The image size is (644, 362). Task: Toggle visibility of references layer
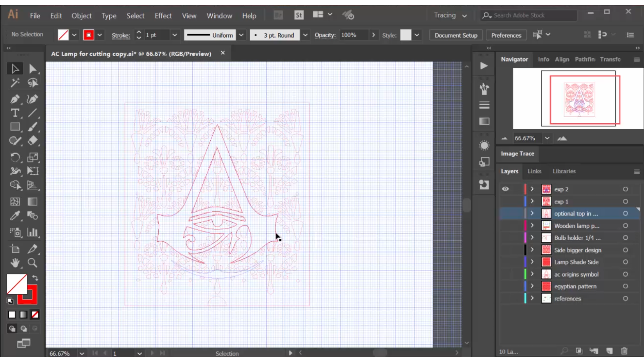pos(505,299)
